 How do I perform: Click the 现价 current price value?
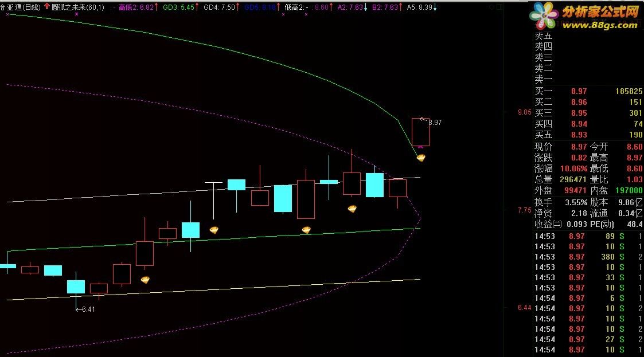click(x=579, y=147)
